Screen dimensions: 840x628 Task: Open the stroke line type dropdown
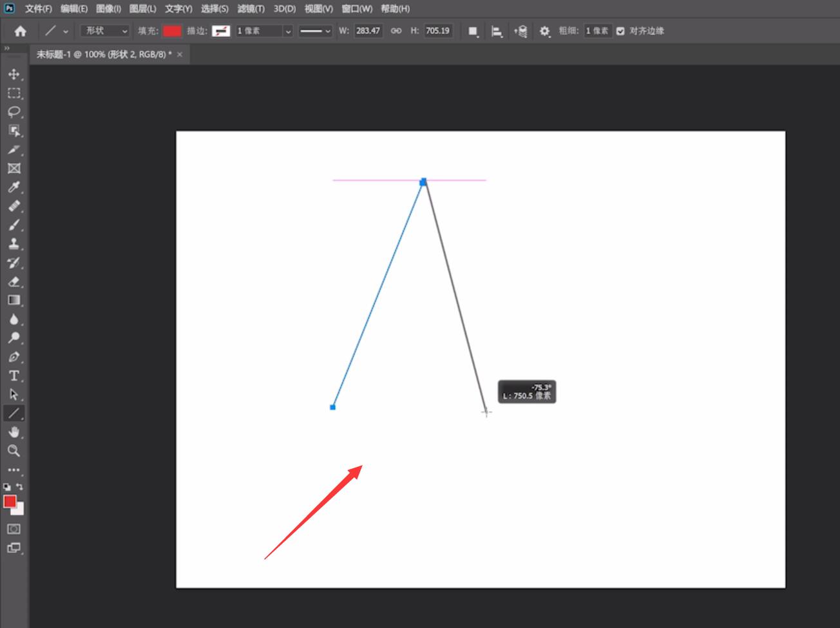315,31
